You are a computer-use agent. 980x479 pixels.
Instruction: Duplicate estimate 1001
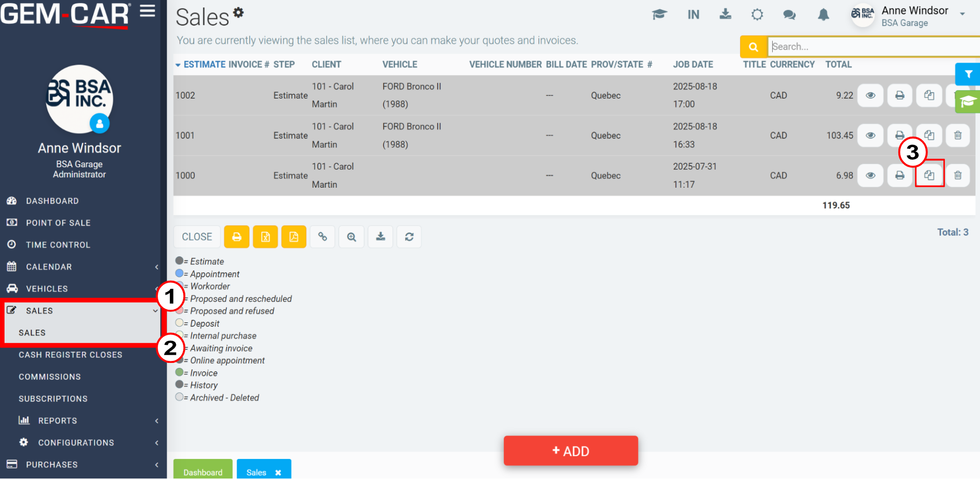point(929,135)
